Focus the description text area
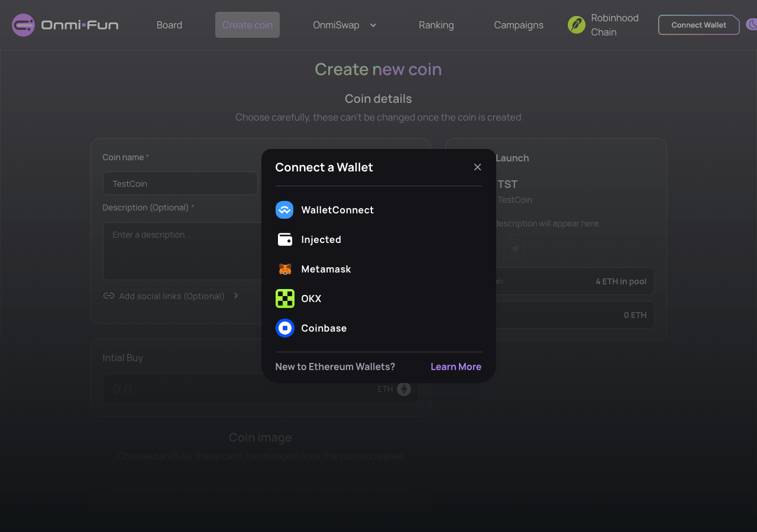 [183, 251]
